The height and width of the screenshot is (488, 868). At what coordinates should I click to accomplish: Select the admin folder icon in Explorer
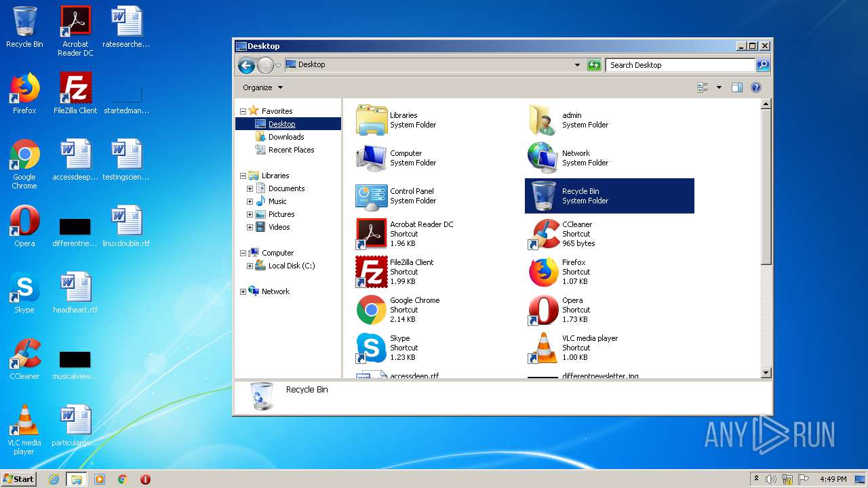point(543,120)
